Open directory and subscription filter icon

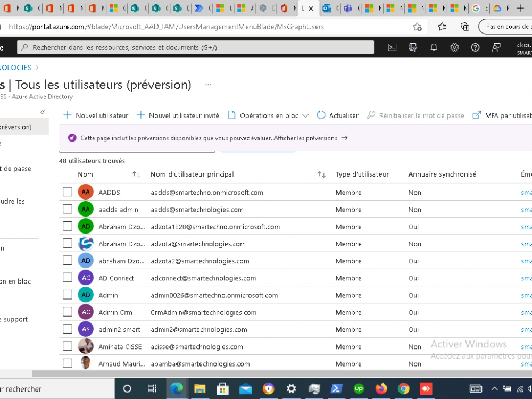pos(413,47)
